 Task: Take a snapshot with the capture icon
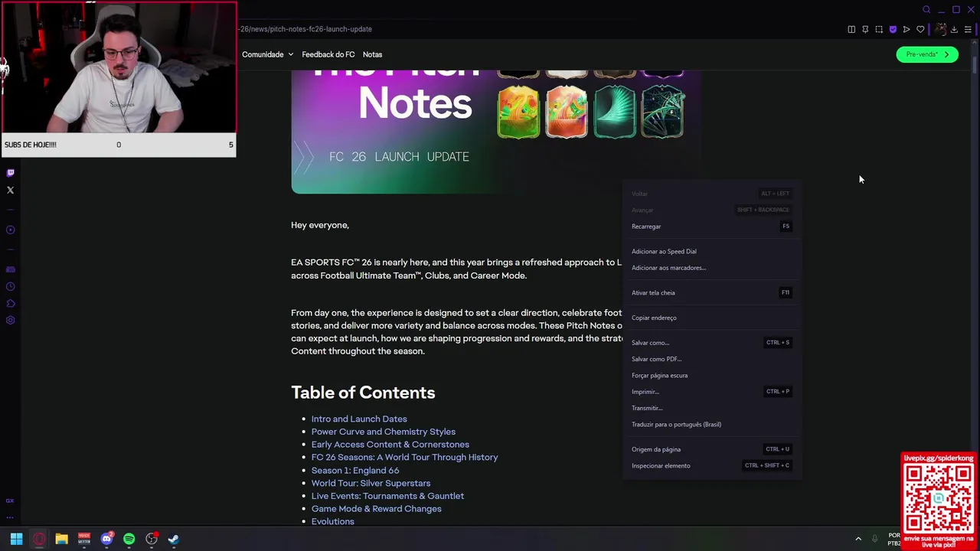coord(879,29)
